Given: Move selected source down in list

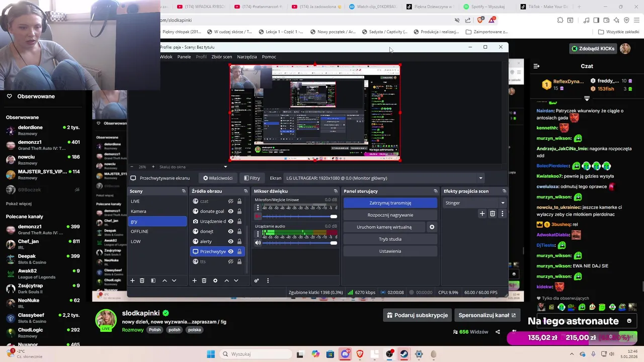Looking at the screenshot, I should coord(236,281).
